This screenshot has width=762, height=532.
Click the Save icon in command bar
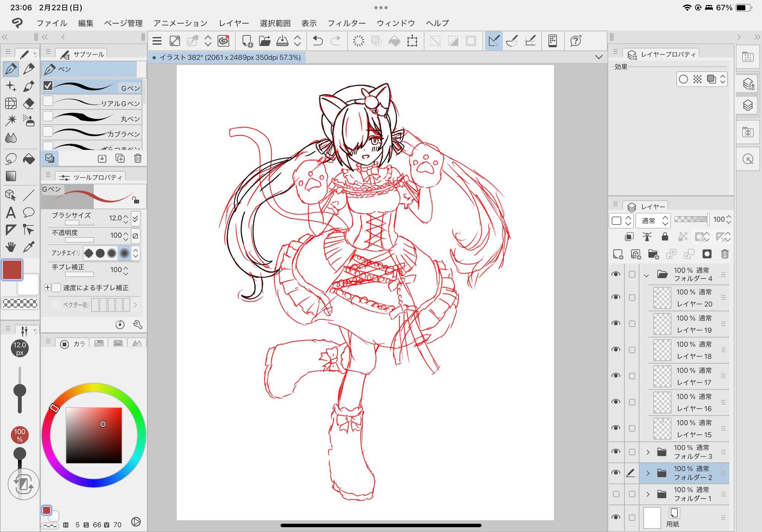coord(282,41)
